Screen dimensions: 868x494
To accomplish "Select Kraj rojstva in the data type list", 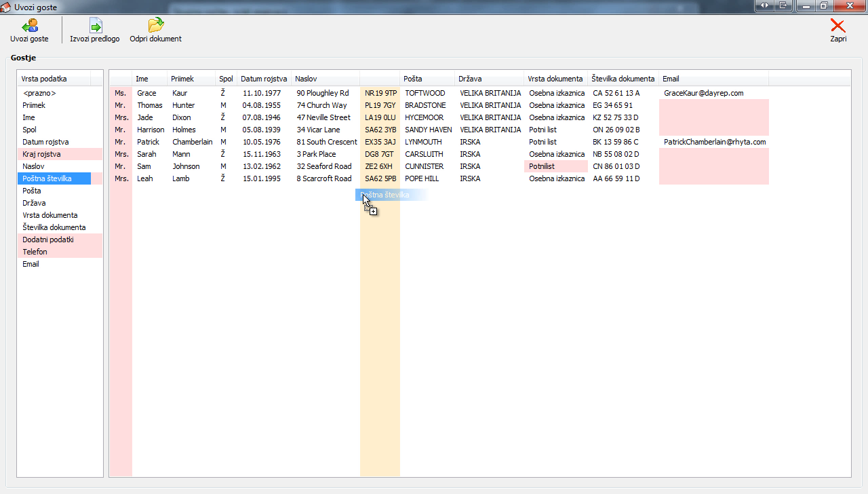I will (x=41, y=154).
